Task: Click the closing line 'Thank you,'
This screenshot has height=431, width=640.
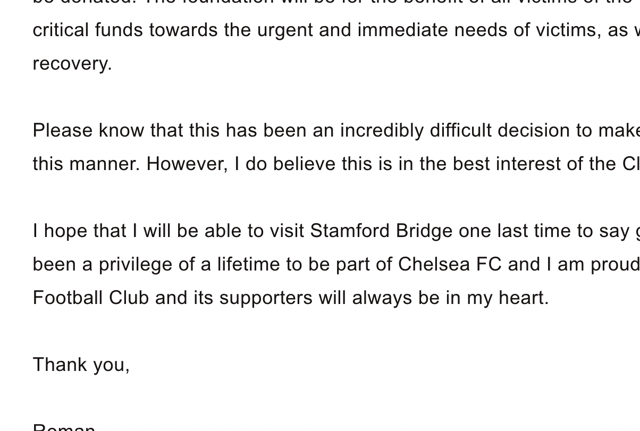Action: coord(81,365)
